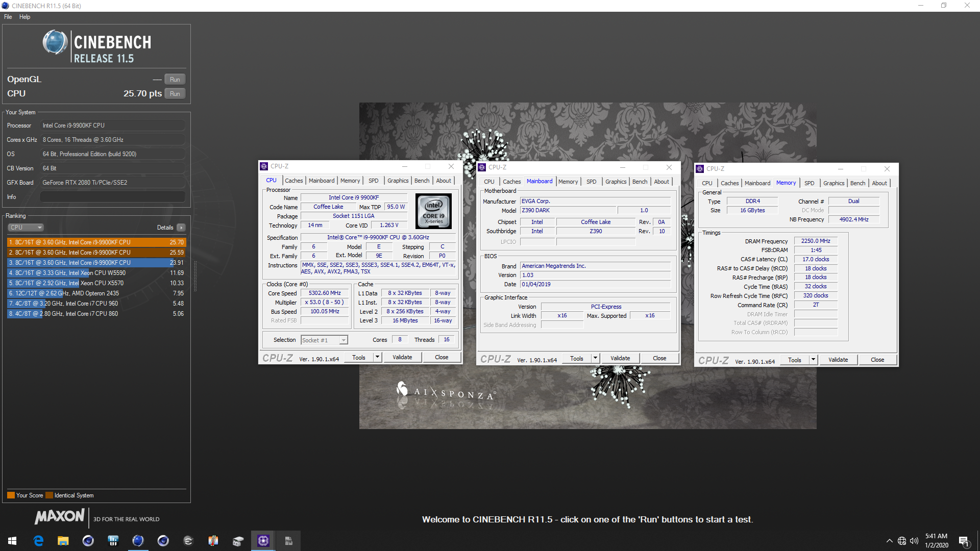
Task: Open the HWiNFO taskbar icon
Action: tap(113, 541)
